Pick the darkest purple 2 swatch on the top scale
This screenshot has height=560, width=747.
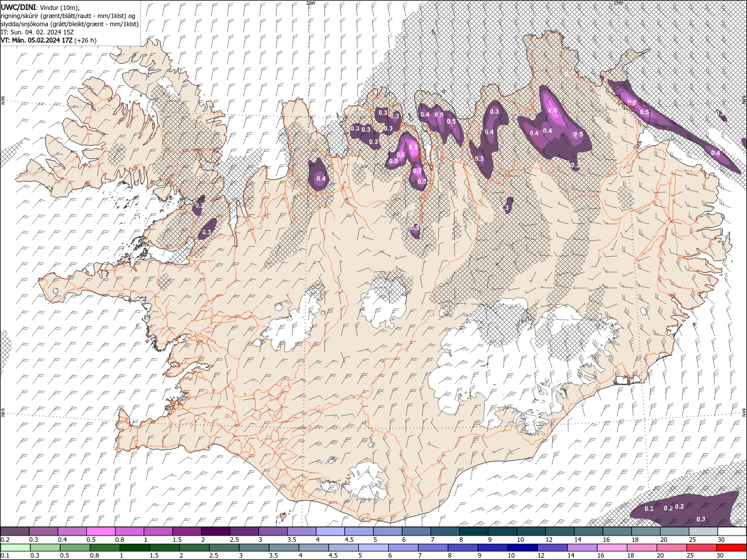pos(215,531)
